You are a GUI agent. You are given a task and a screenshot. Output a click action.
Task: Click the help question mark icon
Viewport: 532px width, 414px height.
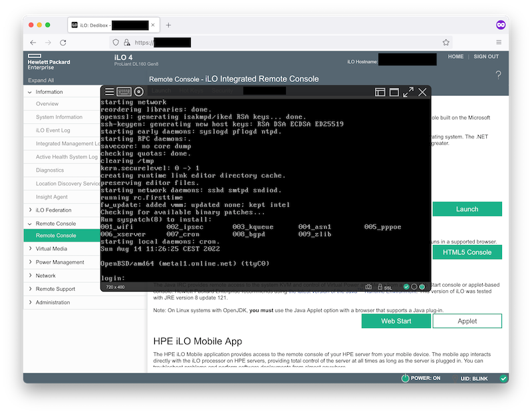(498, 75)
